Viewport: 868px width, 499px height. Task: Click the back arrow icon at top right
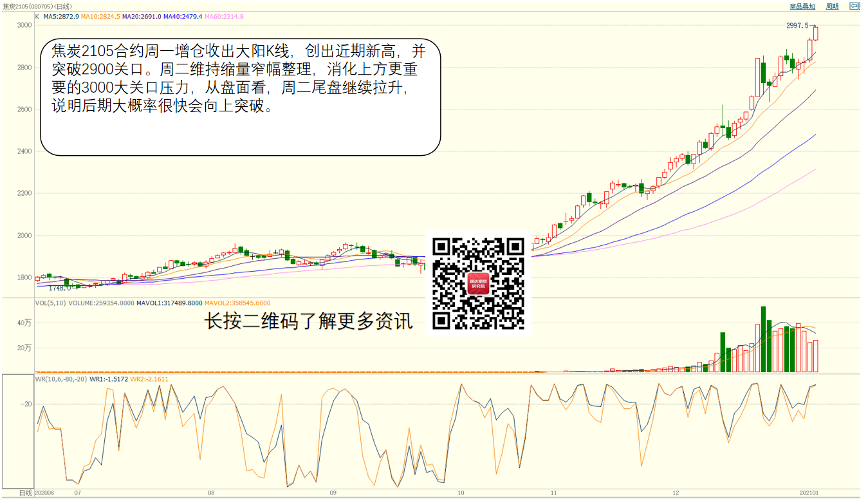pyautogui.click(x=854, y=6)
